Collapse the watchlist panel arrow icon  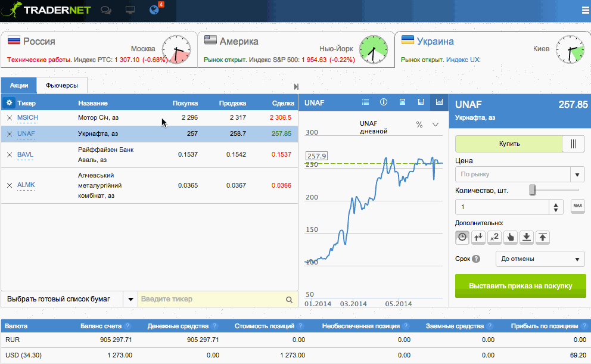pos(296,86)
